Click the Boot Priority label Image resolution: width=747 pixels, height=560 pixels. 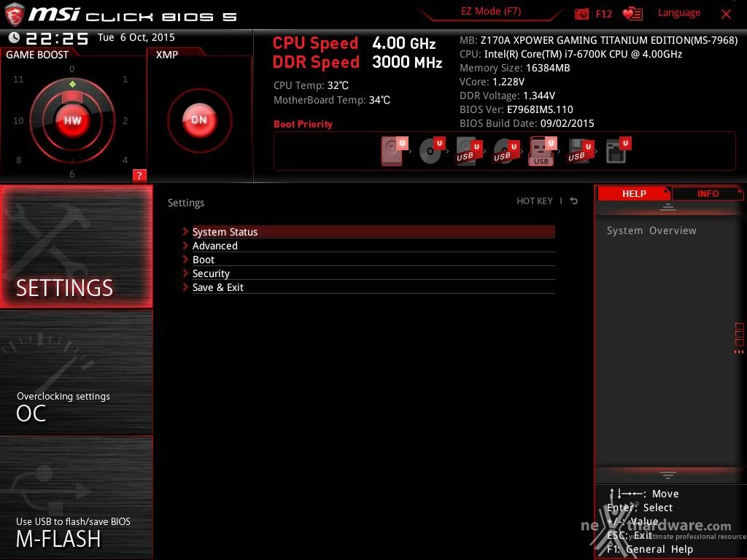(x=303, y=124)
